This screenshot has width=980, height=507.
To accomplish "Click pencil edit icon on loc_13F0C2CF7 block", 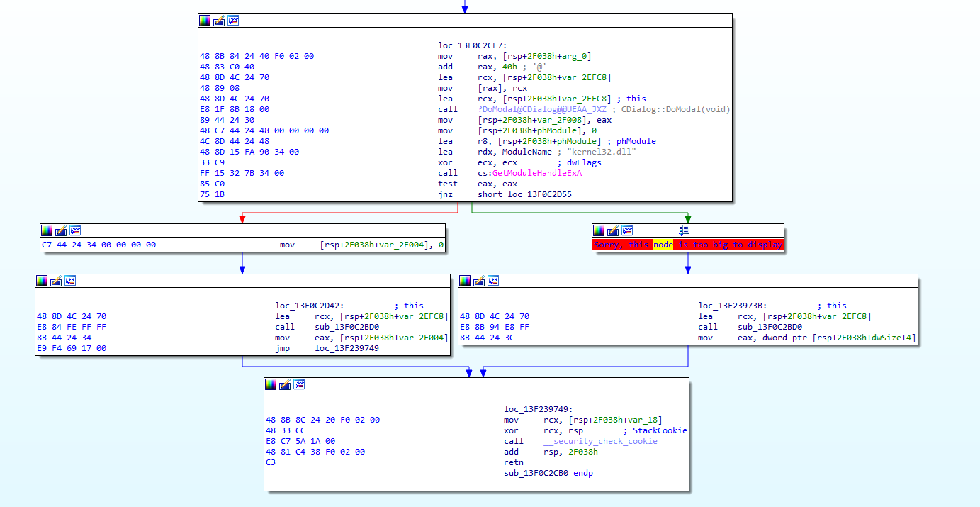I will 219,21.
